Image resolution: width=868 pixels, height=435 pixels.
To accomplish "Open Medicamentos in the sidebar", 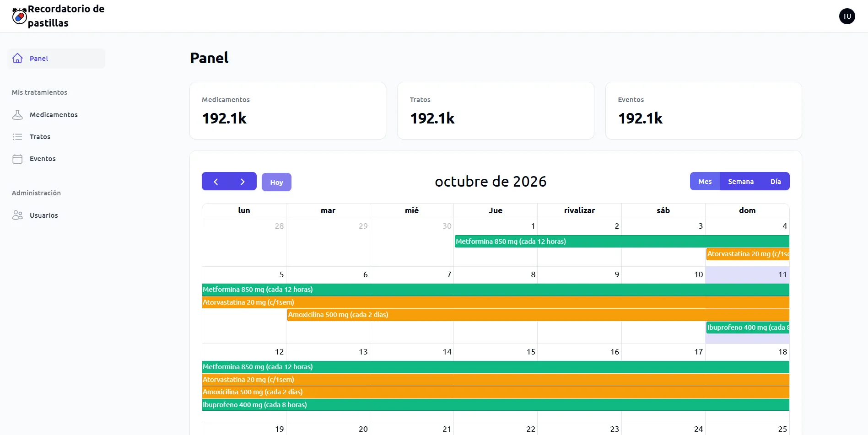I will coord(56,115).
